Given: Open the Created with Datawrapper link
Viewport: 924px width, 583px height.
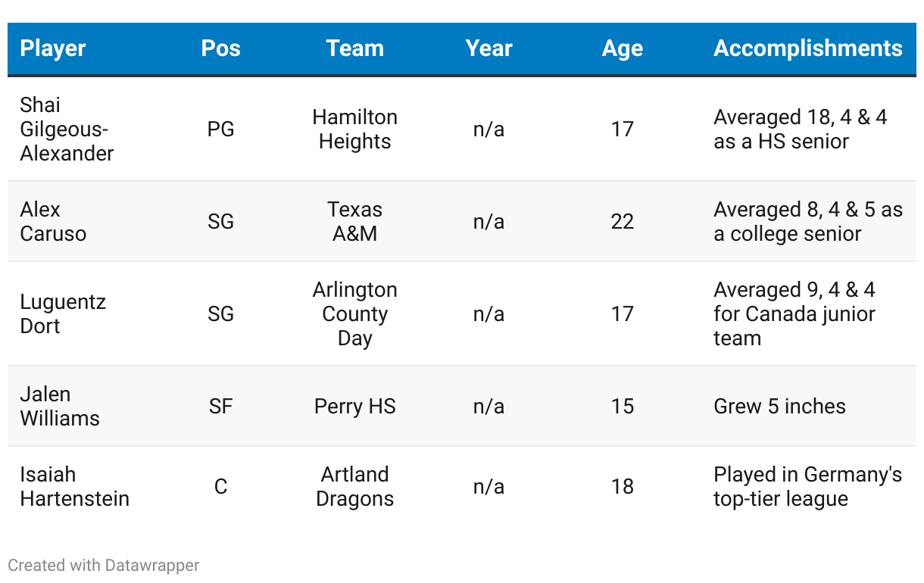Looking at the screenshot, I should [x=104, y=565].
